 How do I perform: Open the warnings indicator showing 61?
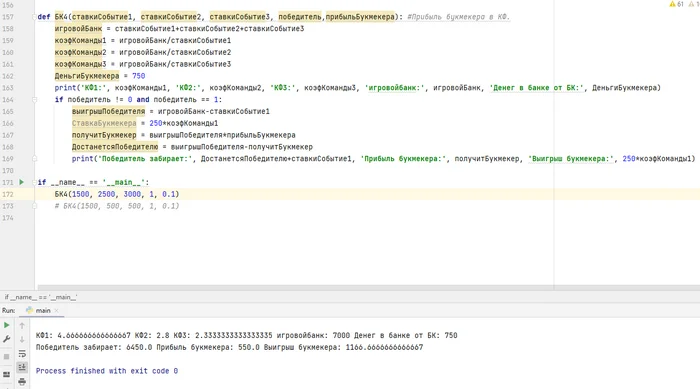676,4
